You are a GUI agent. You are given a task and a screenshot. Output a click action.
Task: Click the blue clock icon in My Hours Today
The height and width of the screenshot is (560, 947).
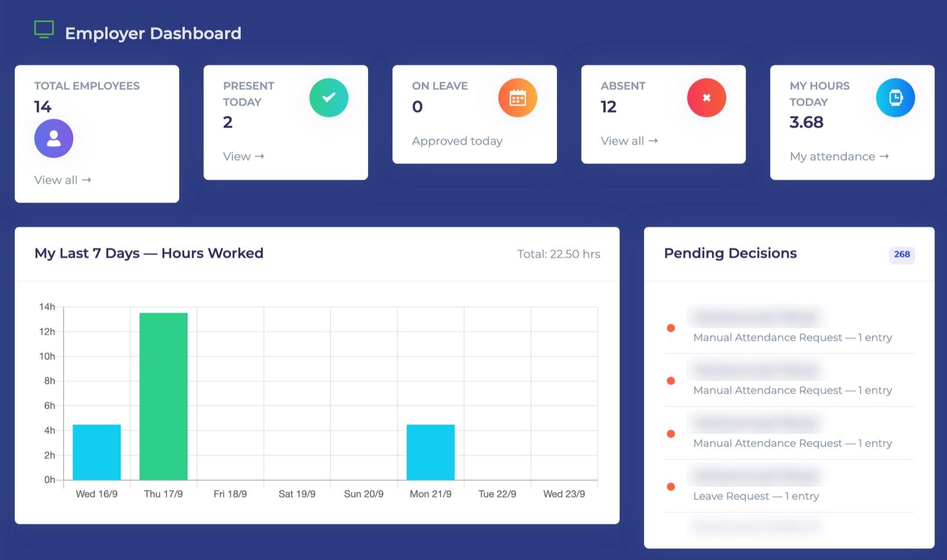(x=896, y=98)
